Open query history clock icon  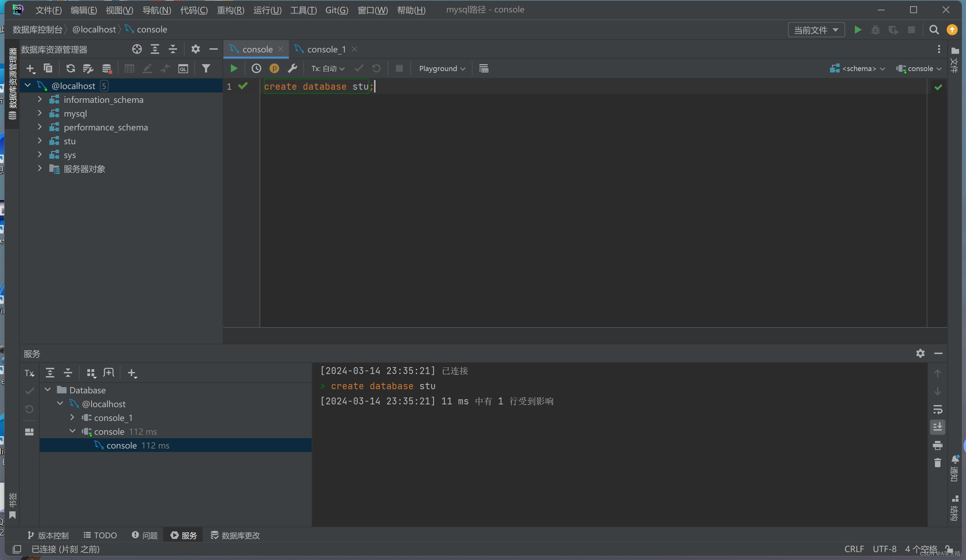pos(256,69)
